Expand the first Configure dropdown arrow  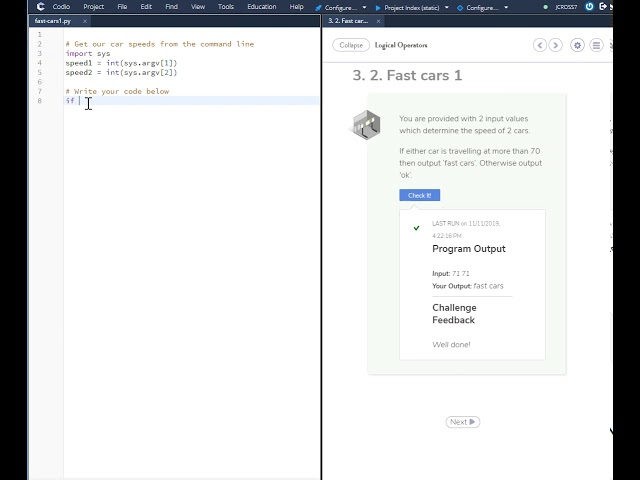click(364, 7)
